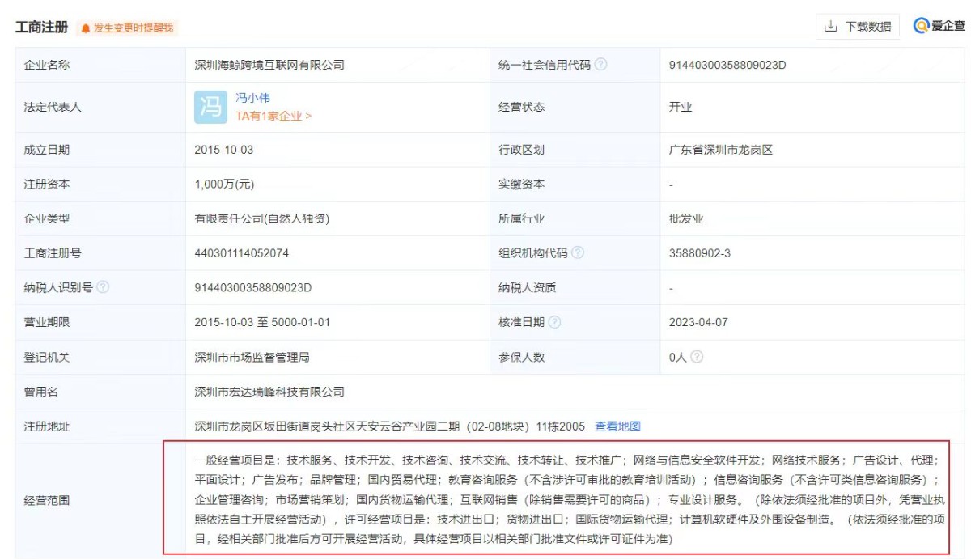Click the download icon beside 下载数据
The image size is (971, 560).
coord(830,27)
